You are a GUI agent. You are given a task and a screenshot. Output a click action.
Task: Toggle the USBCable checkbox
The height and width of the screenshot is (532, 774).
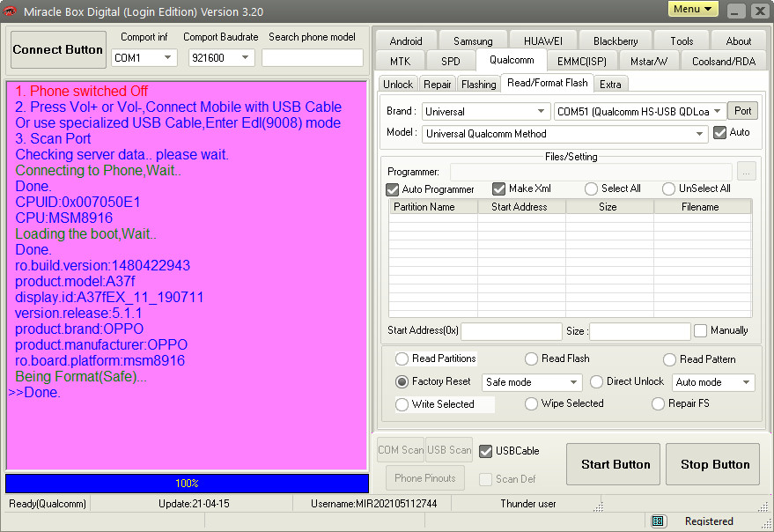tap(486, 451)
